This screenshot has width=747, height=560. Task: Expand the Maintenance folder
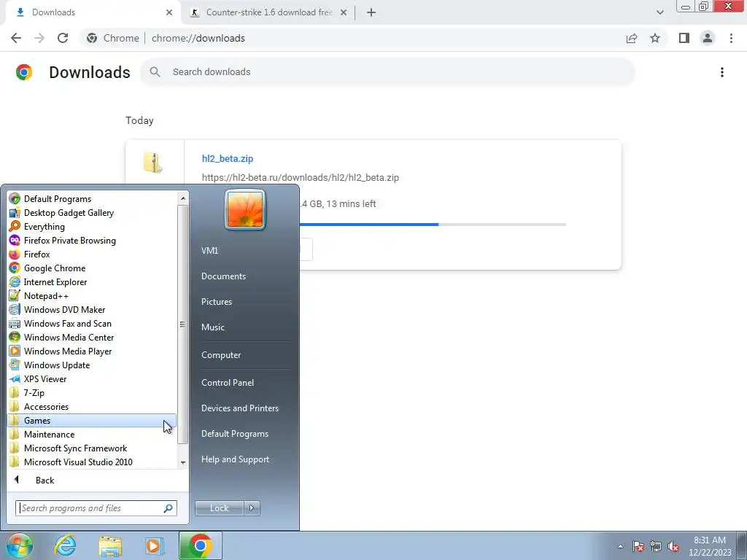point(49,435)
